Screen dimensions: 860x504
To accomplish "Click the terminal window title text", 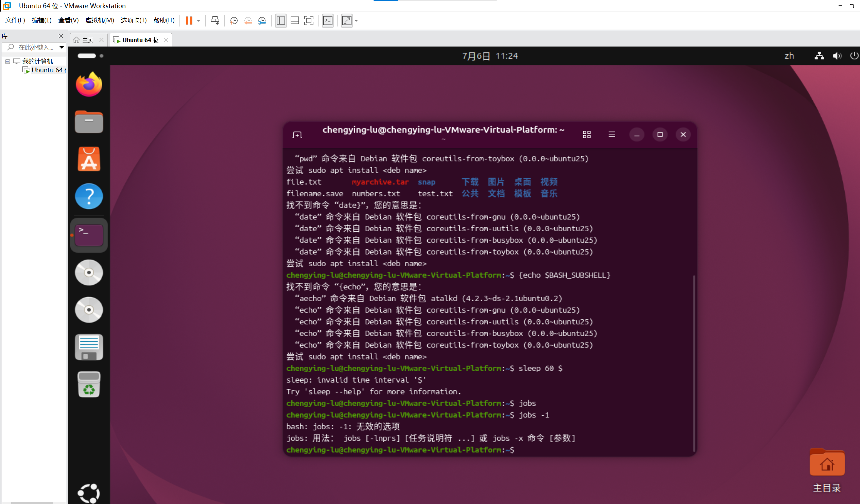I will click(x=443, y=130).
